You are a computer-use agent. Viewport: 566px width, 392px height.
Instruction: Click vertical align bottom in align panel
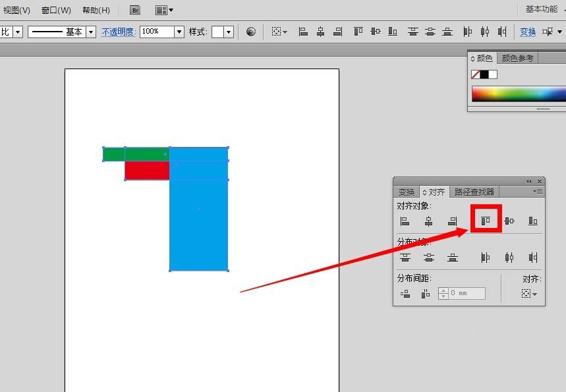pyautogui.click(x=533, y=221)
